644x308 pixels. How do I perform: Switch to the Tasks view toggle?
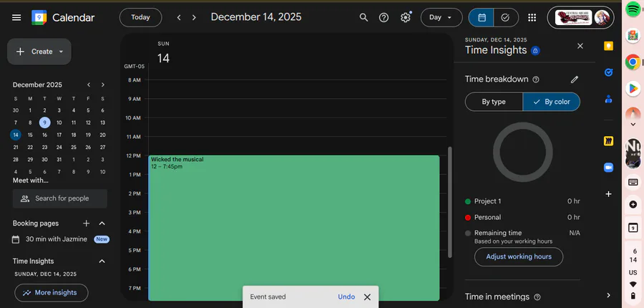(505, 17)
